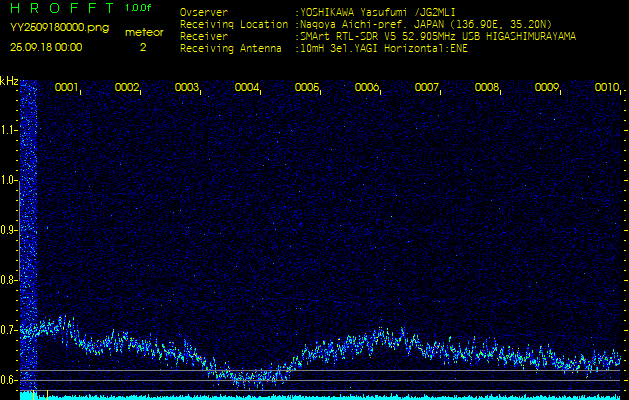Click the 0005 minute marker
Viewport: 629px width, 400px height.
[307, 88]
